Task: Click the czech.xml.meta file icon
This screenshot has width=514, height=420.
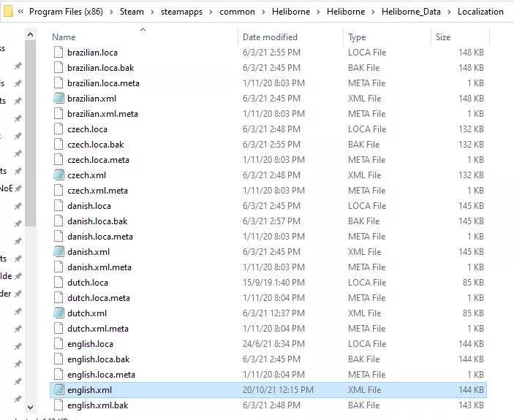Action: (58, 190)
